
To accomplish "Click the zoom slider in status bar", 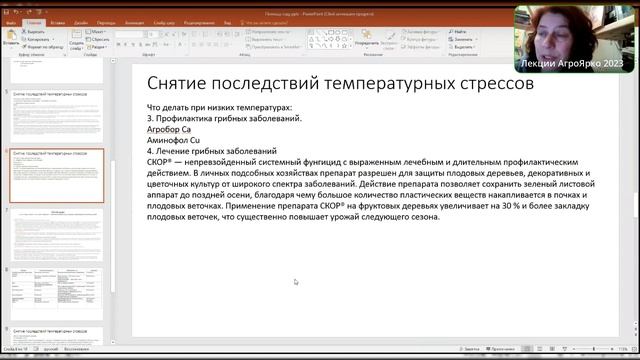I will [x=593, y=349].
